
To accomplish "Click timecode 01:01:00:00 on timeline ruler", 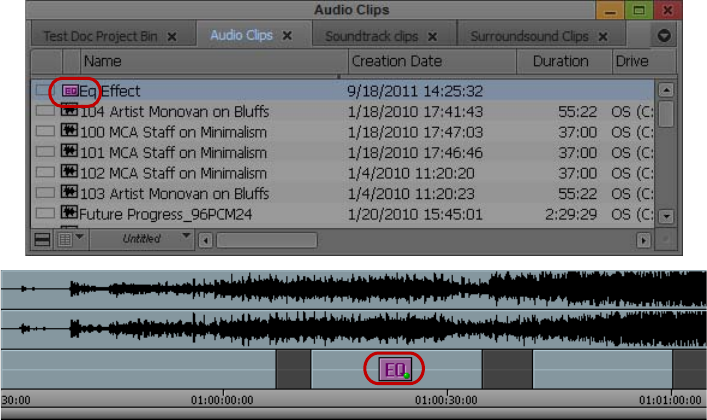I will 670,400.
